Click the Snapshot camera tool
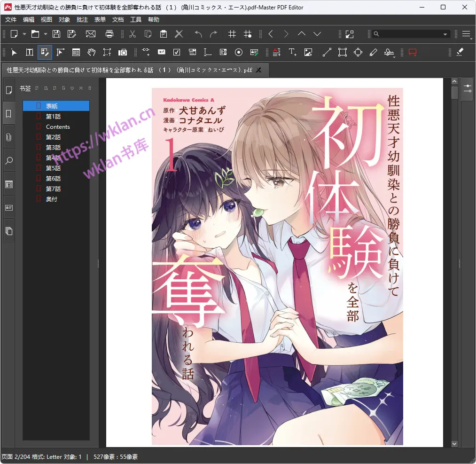This screenshot has height=464, width=476. click(123, 52)
